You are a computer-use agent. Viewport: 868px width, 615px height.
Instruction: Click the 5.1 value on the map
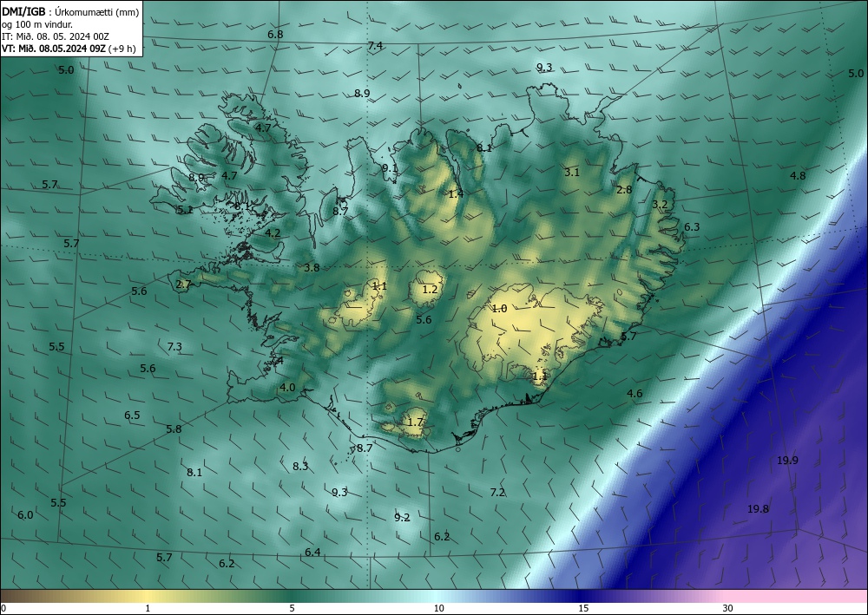pos(185,210)
